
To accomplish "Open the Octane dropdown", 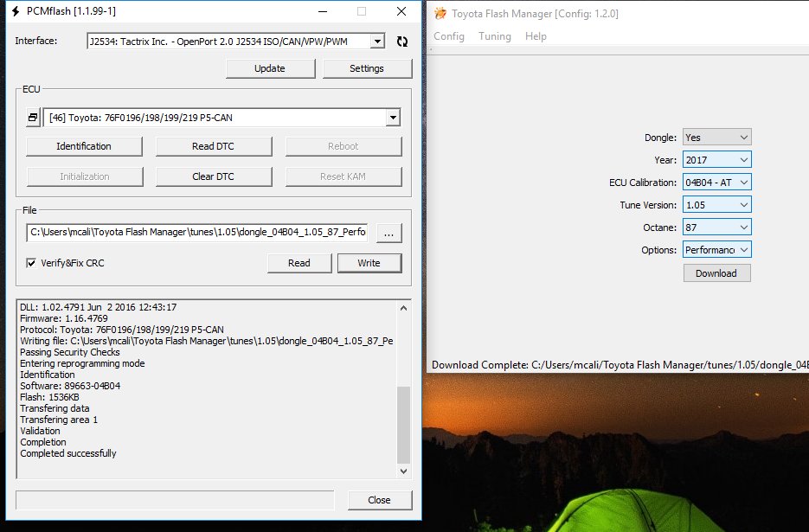I will click(x=716, y=227).
